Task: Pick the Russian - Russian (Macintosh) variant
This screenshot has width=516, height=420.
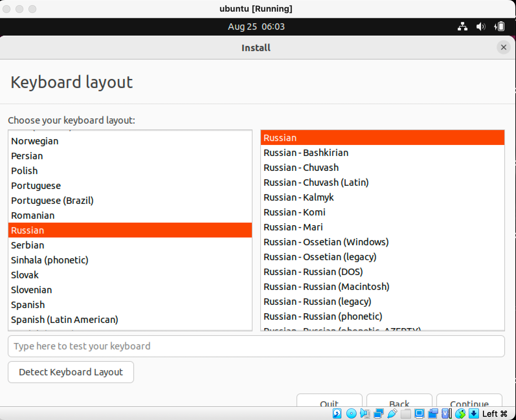Action: click(x=326, y=287)
